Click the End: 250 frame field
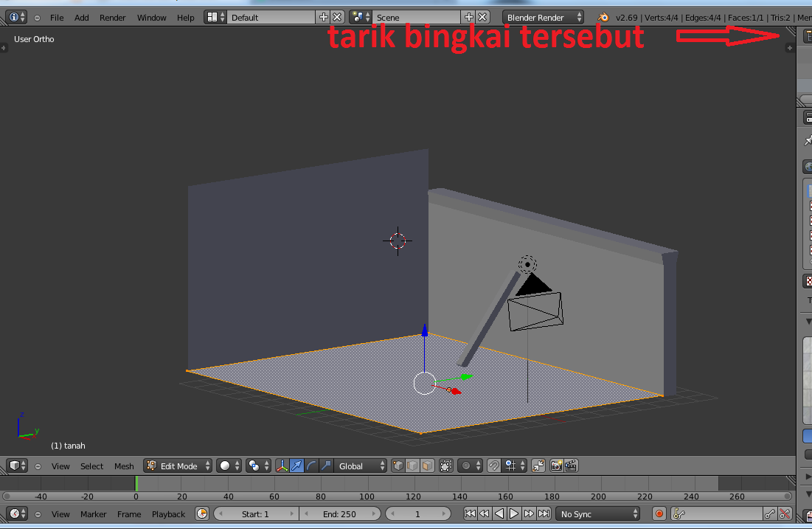The image size is (812, 529). (340, 514)
